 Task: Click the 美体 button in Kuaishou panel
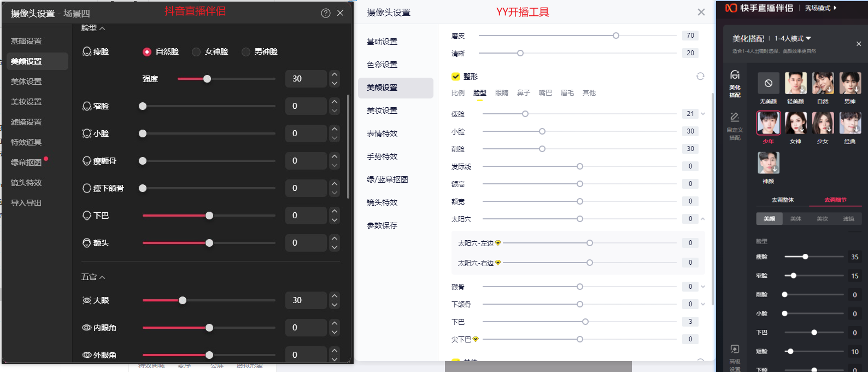tap(795, 219)
